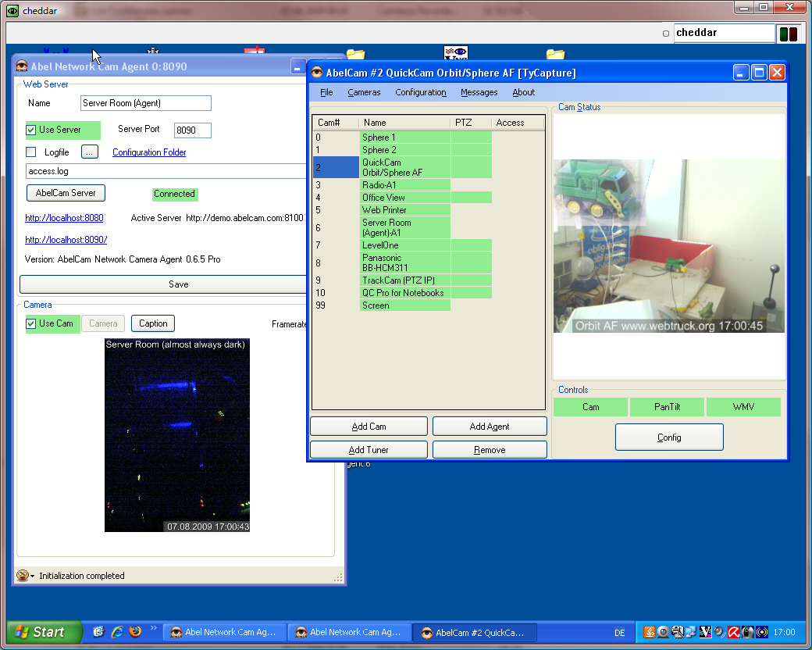Open the About menu
This screenshot has height=650, width=812.
tap(524, 92)
